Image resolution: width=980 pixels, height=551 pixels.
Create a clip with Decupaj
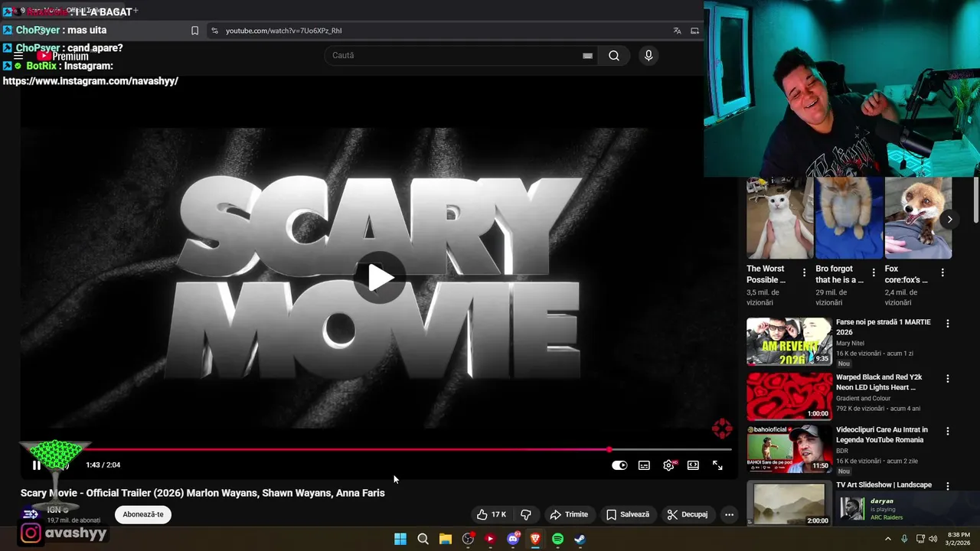coord(687,514)
